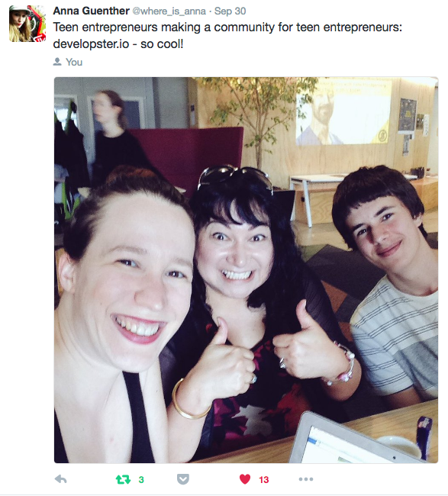Image resolution: width=448 pixels, height=496 pixels.
Task: Open Anna Guenther's profile avatar
Action: (x=27, y=24)
